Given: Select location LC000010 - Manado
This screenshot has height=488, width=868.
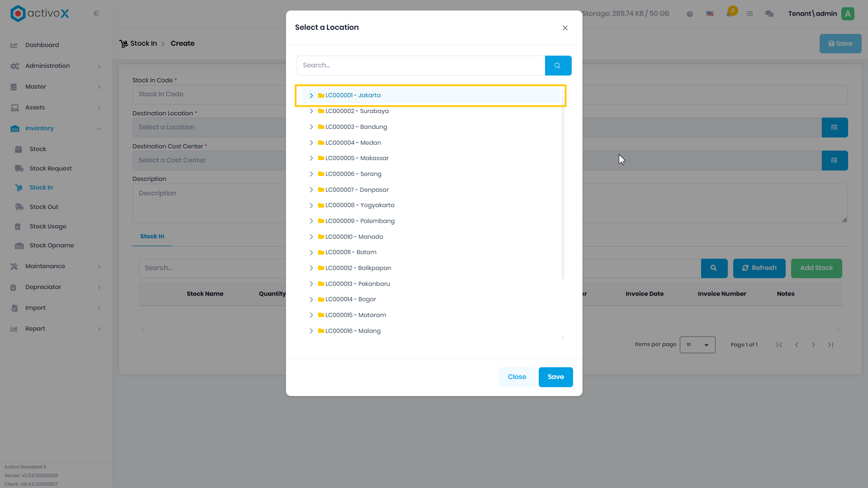Looking at the screenshot, I should pyautogui.click(x=354, y=237).
